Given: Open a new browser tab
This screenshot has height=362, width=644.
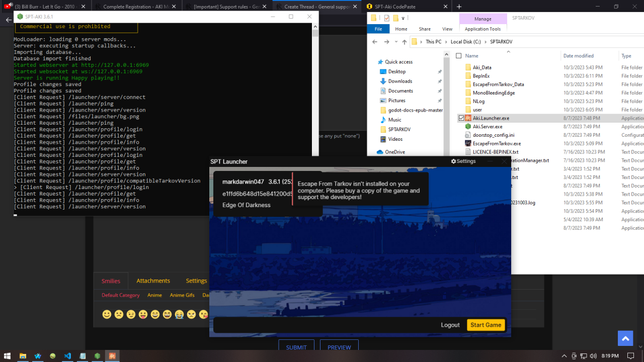Looking at the screenshot, I should tap(459, 7).
